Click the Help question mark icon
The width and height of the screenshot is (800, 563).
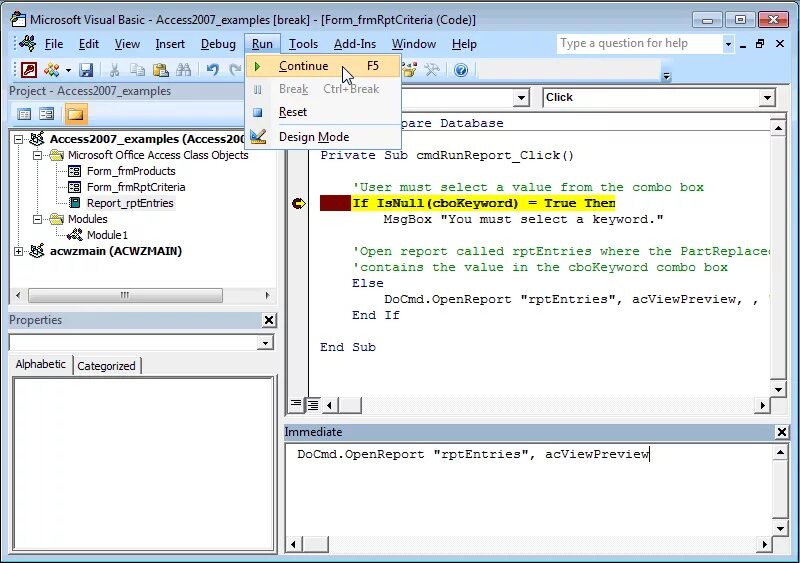click(461, 69)
